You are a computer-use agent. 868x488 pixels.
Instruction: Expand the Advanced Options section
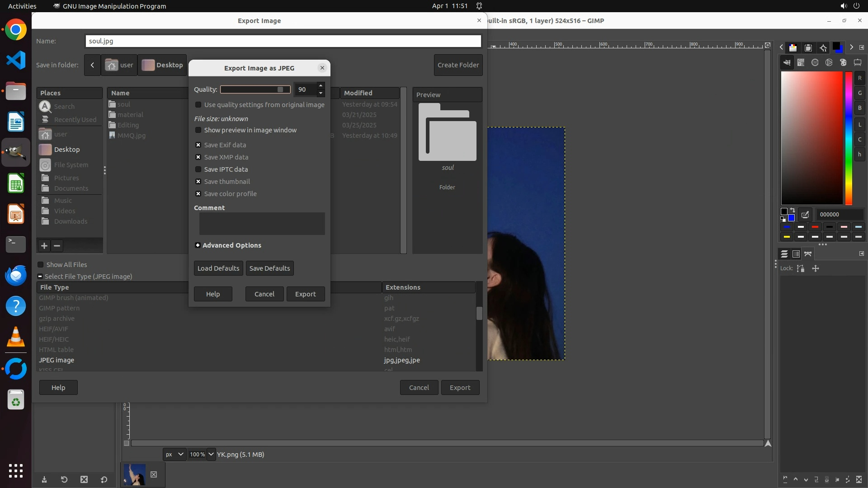pos(198,245)
